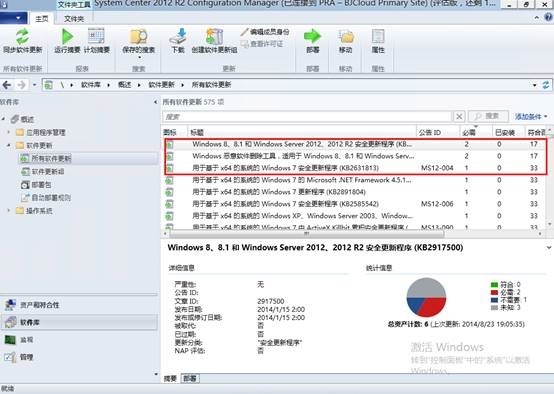Click the 搜索 search button
This screenshot has width=554, height=394.
[488, 116]
